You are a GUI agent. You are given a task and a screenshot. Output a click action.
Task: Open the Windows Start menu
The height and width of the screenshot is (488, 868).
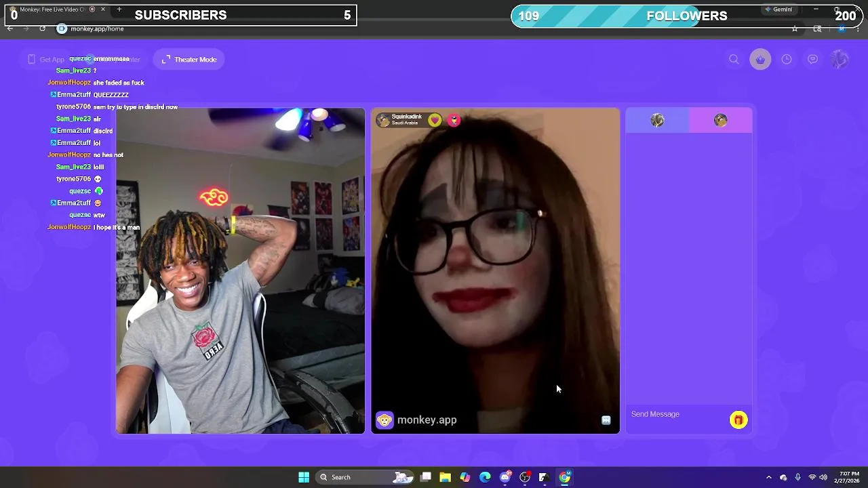coord(304,477)
